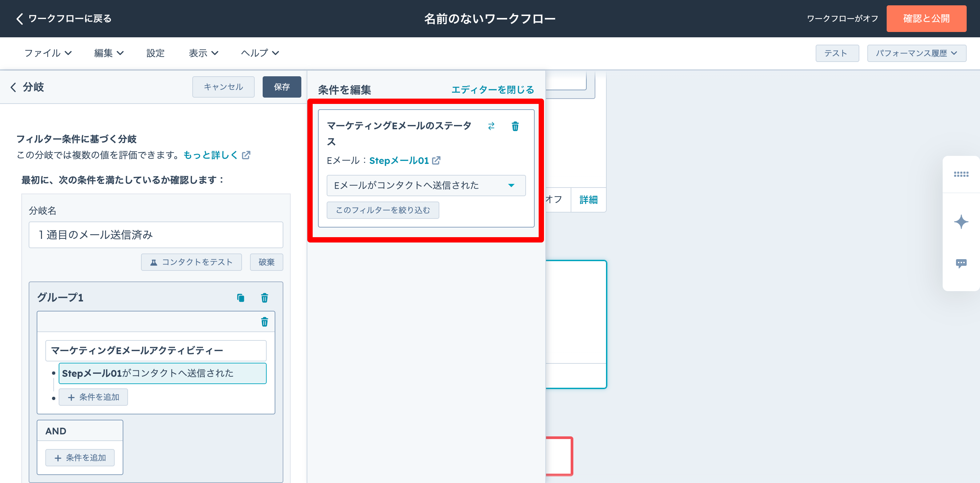Open the grid dots icon in side rail
The image size is (980, 483).
[961, 174]
